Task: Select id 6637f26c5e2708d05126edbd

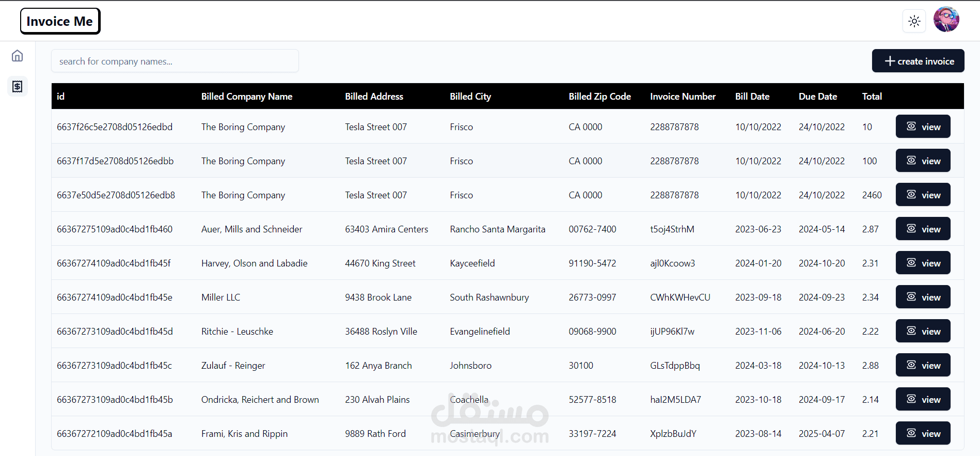Action: tap(115, 127)
